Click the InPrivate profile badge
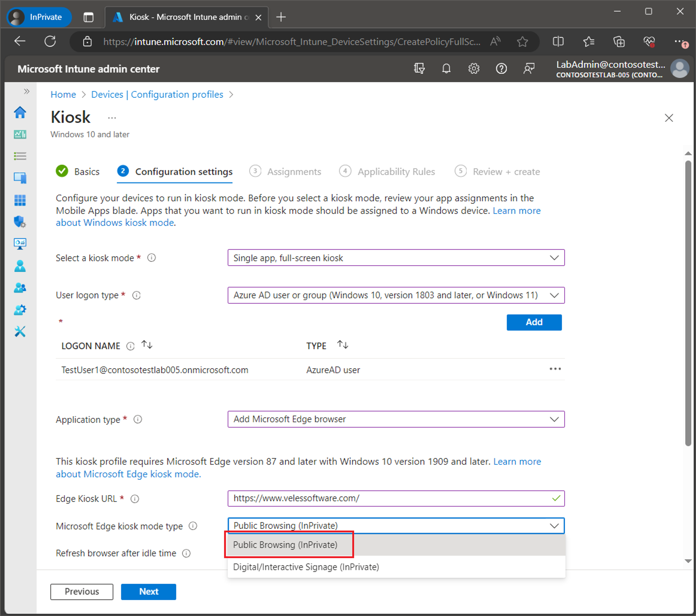 [x=39, y=17]
